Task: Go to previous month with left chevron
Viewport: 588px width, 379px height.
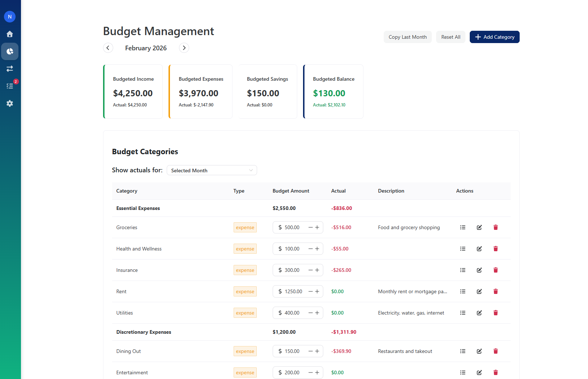Action: pyautogui.click(x=108, y=48)
